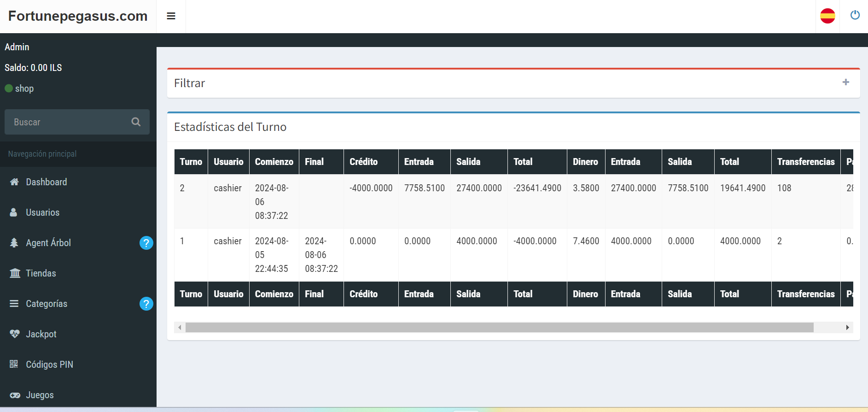Click the Saldo: 0.00 ILS text
This screenshot has height=412, width=868.
click(33, 68)
